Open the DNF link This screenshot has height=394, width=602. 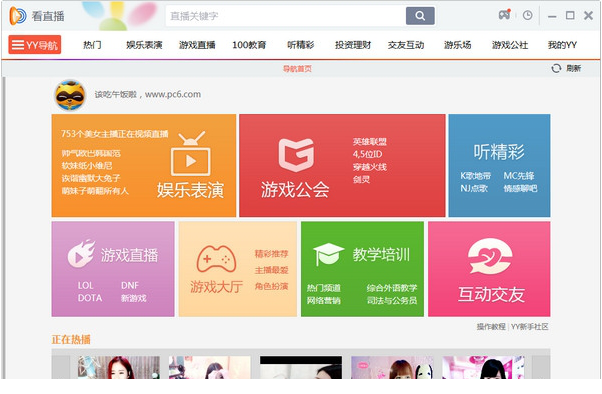pyautogui.click(x=130, y=285)
